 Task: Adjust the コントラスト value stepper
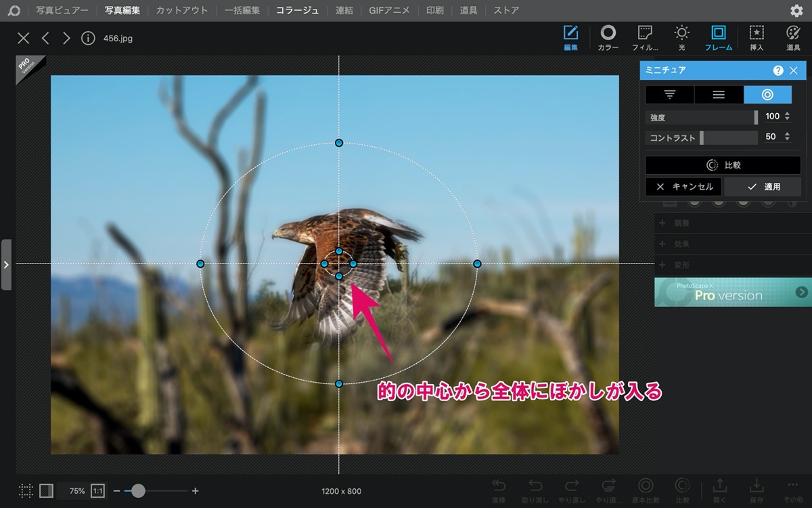(786, 137)
